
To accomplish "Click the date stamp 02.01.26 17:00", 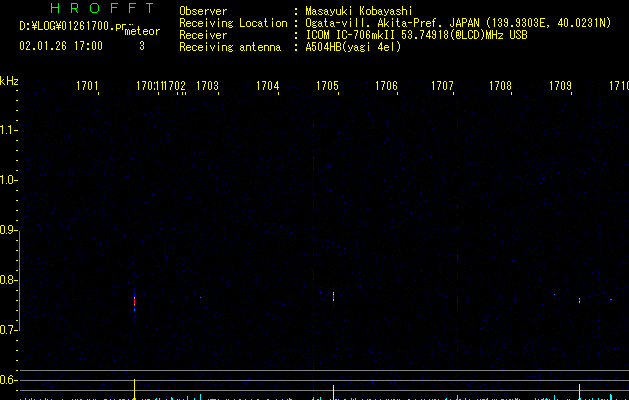I will pos(61,46).
